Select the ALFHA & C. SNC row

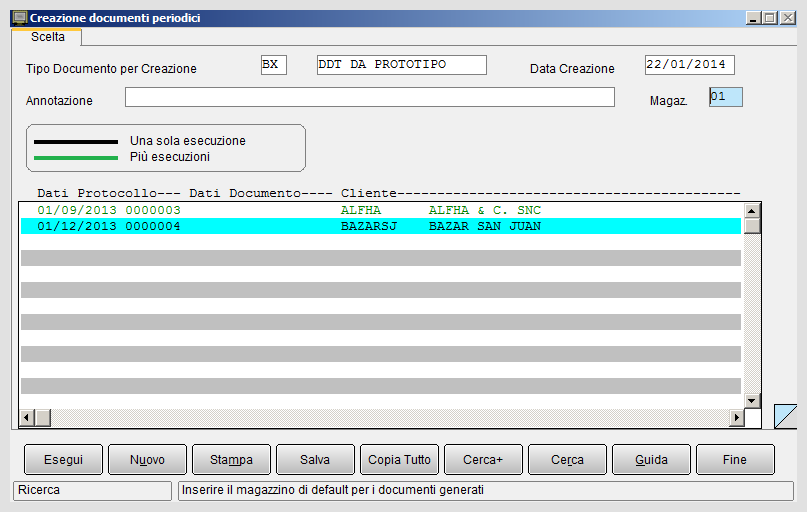(381, 210)
